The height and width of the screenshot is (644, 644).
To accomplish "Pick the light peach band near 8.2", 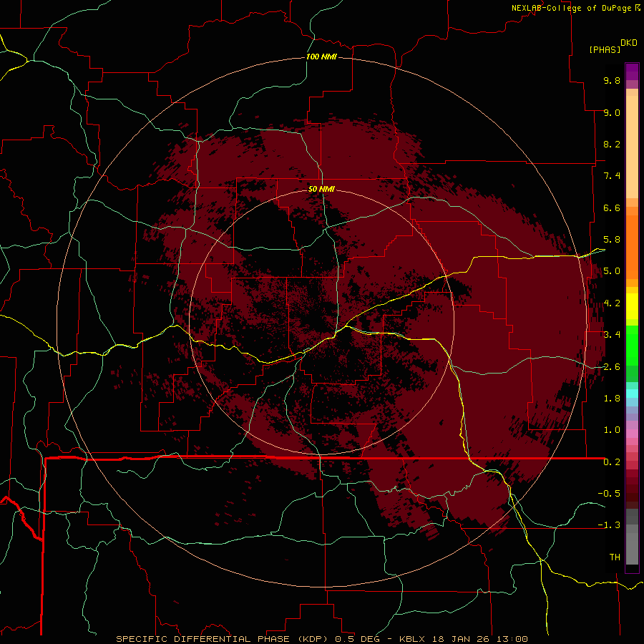I will [x=632, y=148].
